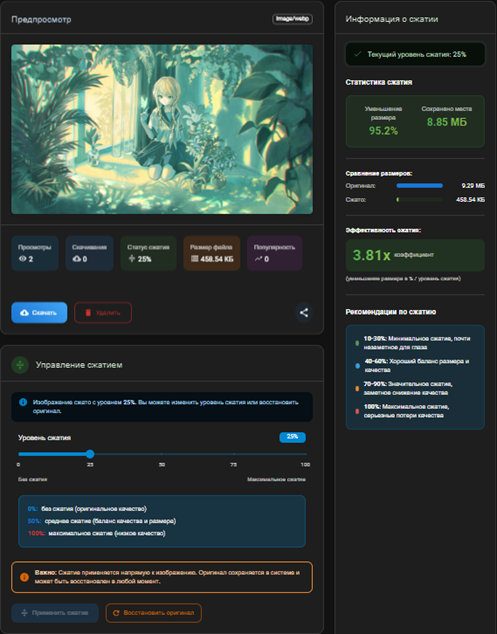This screenshot has height=634, width=497.
Task: Click the eye icon in Просмотры card
Action: pyautogui.click(x=22, y=259)
